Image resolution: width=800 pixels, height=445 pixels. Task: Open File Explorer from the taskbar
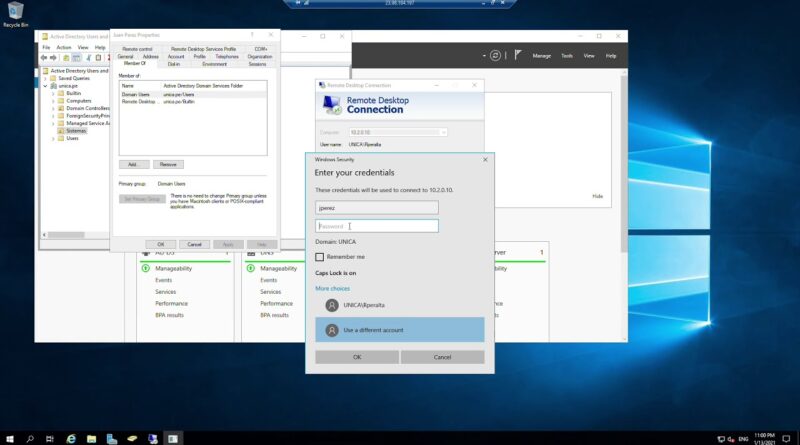coord(91,439)
